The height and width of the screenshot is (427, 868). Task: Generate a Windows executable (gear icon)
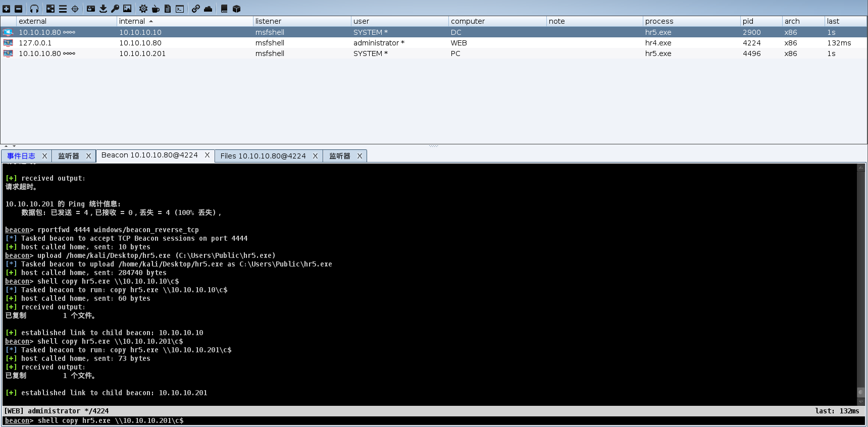tap(143, 9)
